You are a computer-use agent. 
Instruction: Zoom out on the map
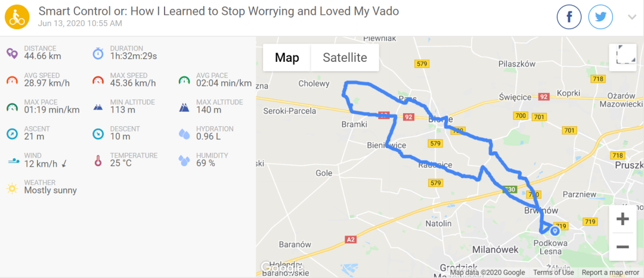(623, 246)
